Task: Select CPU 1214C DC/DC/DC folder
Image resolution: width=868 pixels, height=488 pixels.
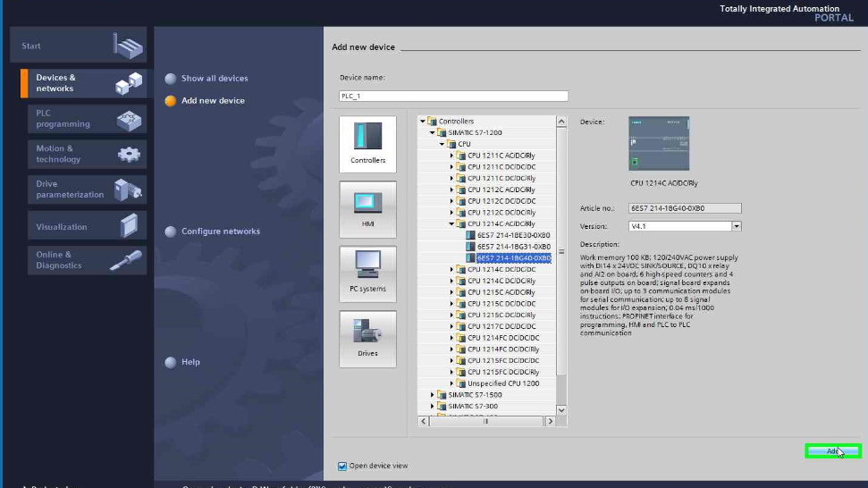Action: tap(501, 269)
